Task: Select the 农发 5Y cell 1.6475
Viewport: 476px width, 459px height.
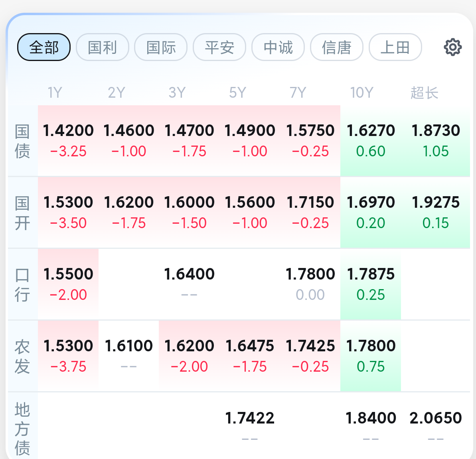Action: pyautogui.click(x=250, y=357)
